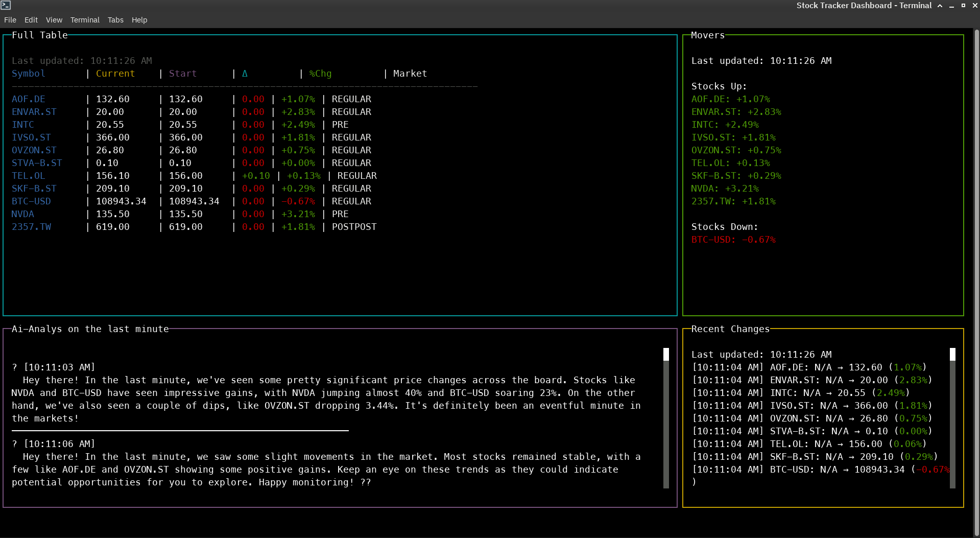Click Last updated time in Full Table
Image resolution: width=980 pixels, height=538 pixels.
click(82, 61)
